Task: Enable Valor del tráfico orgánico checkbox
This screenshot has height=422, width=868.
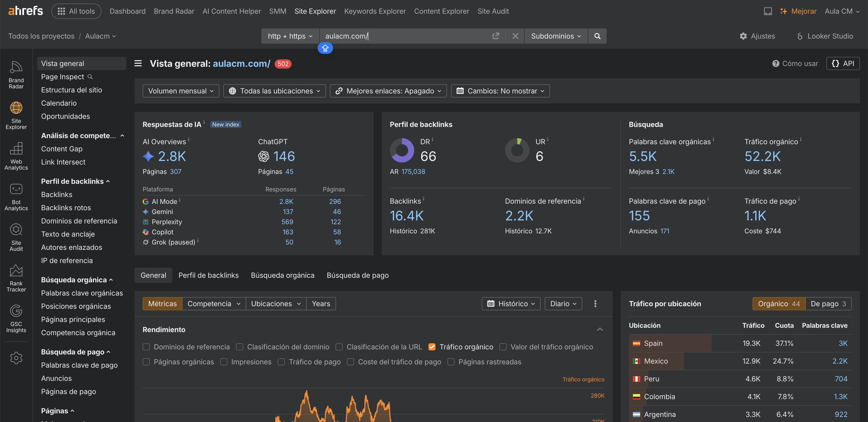Action: (503, 347)
